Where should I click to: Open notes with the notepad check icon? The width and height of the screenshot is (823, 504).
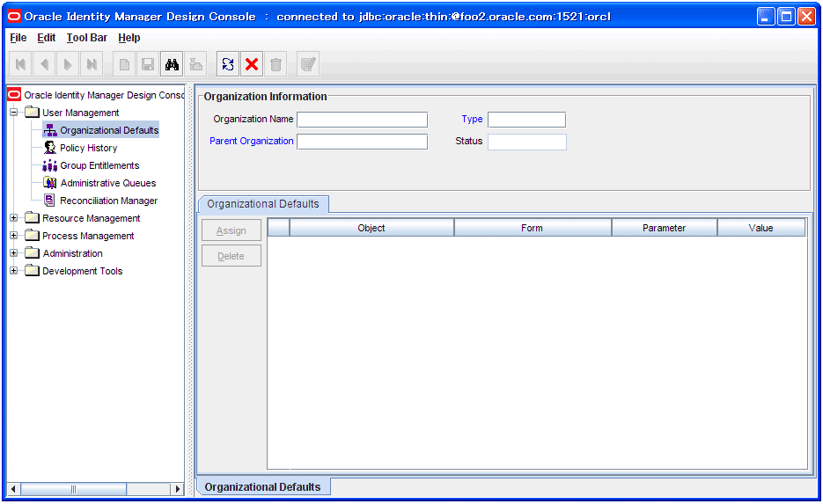tap(308, 64)
